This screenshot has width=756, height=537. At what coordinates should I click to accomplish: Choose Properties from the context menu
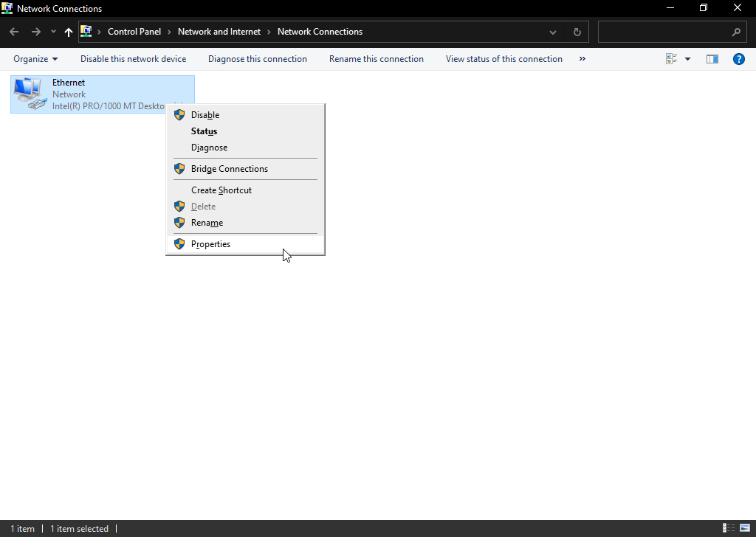pyautogui.click(x=210, y=244)
